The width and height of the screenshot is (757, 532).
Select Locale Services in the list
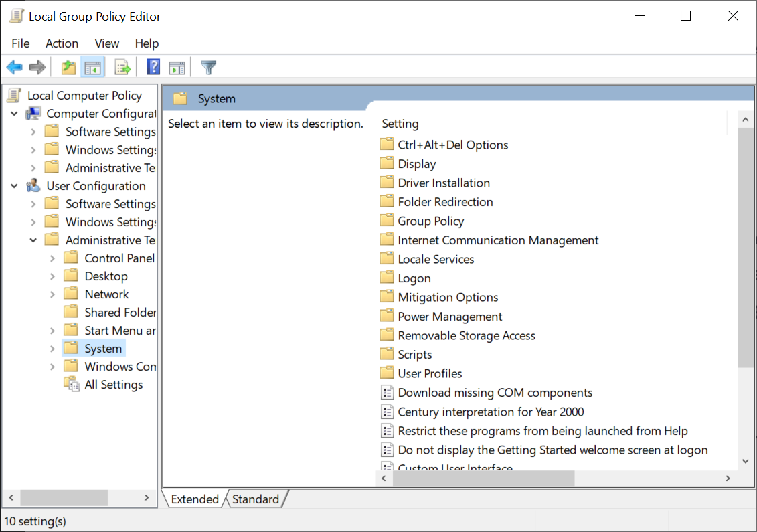coord(436,259)
